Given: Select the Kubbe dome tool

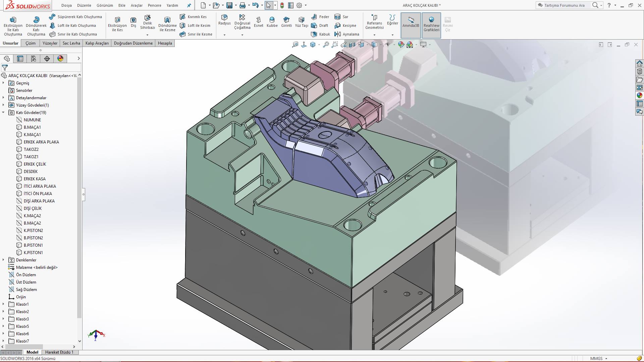Looking at the screenshot, I should point(272,22).
